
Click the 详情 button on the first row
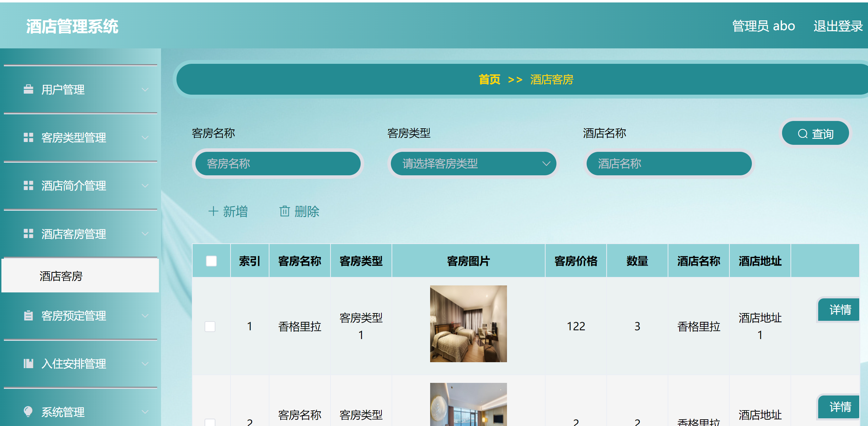click(839, 310)
